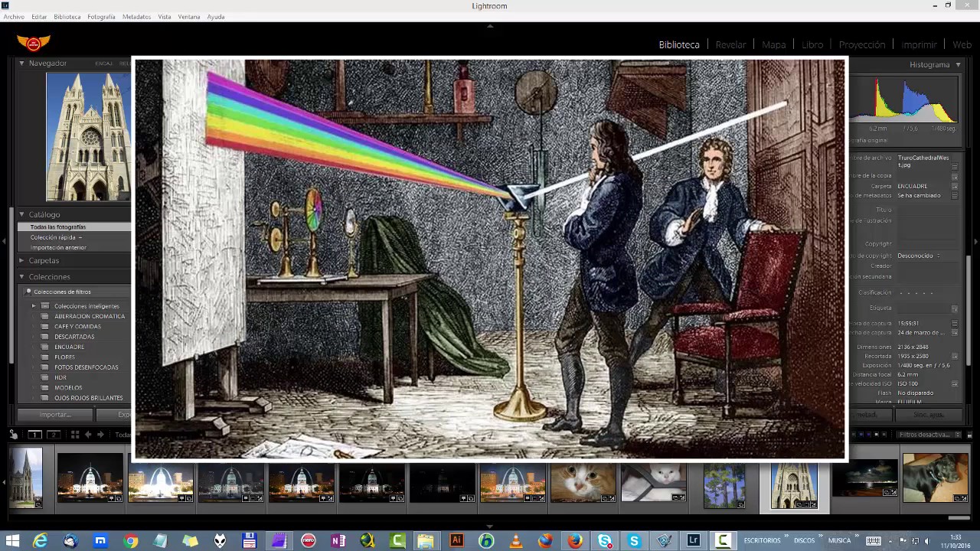Open the Ayuda menu

coord(216,17)
